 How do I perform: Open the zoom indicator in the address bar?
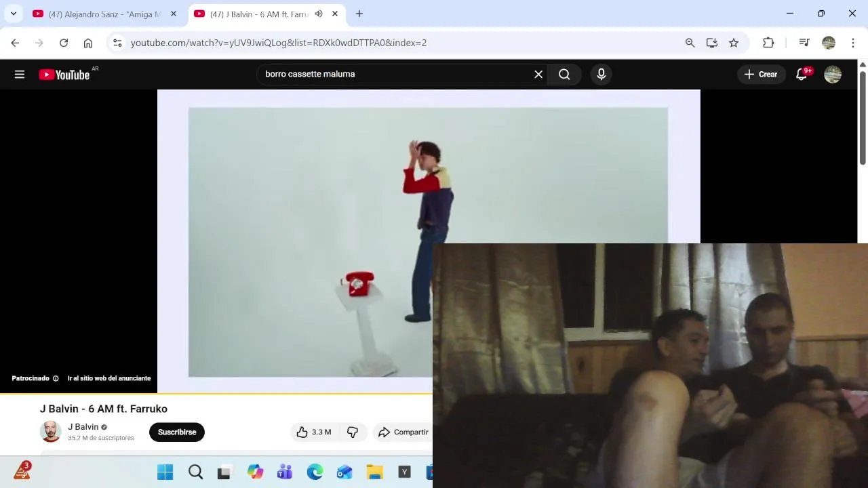click(690, 43)
